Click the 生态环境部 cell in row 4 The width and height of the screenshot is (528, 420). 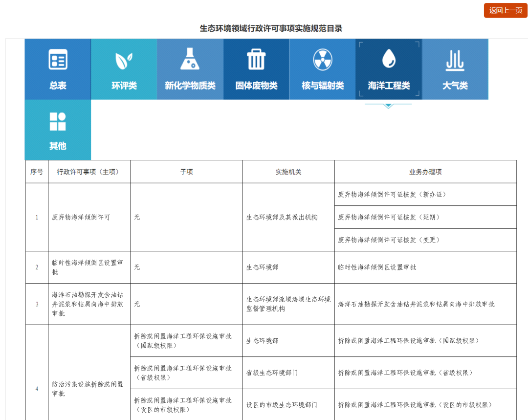[288, 341]
